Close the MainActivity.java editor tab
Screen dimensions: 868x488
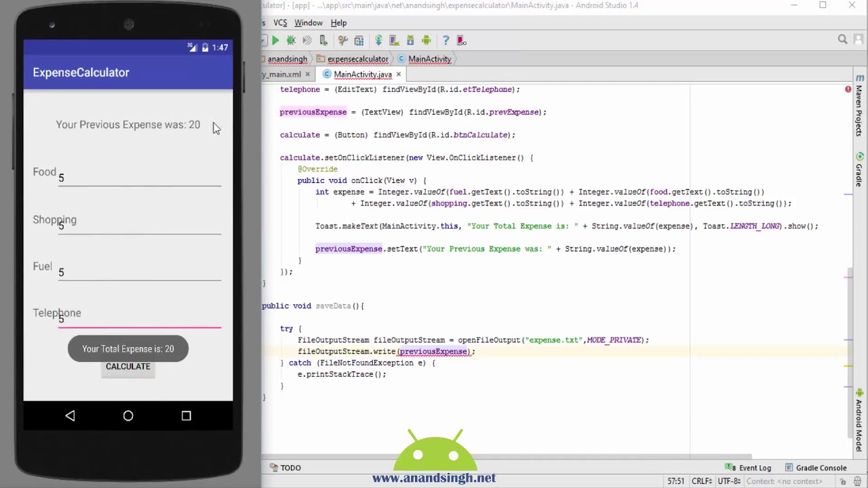pyautogui.click(x=399, y=74)
